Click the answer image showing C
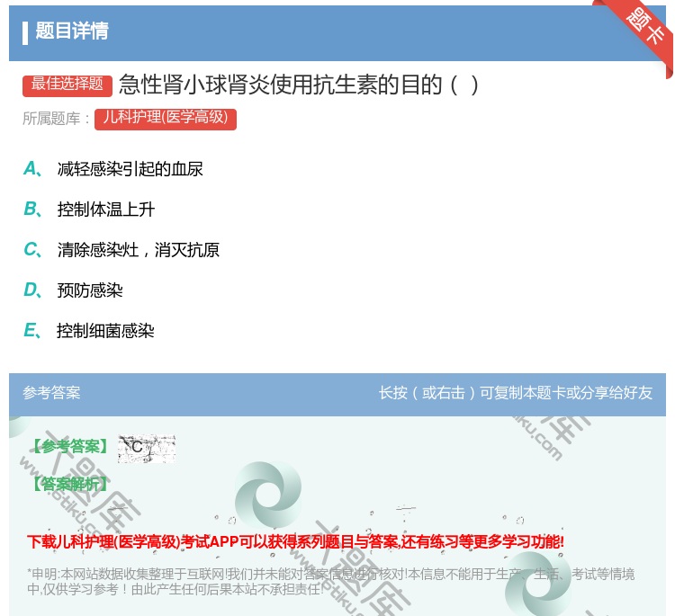The image size is (675, 616). coord(147,448)
